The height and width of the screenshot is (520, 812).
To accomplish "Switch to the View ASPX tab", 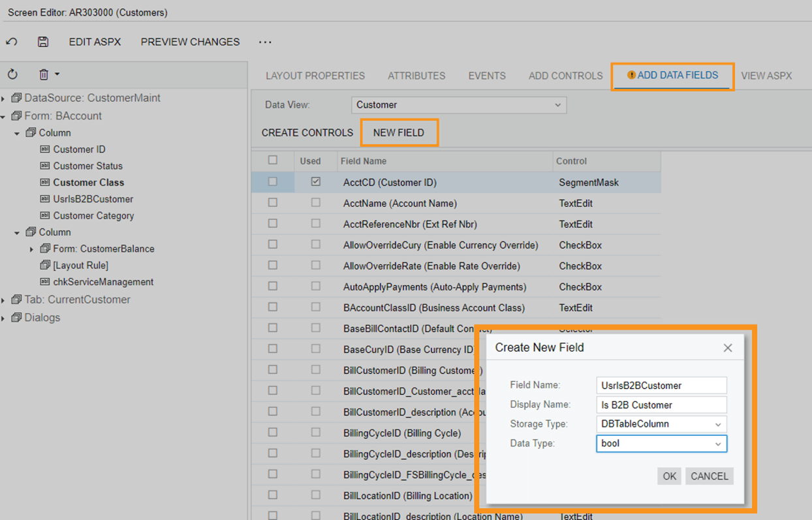I will coord(767,76).
